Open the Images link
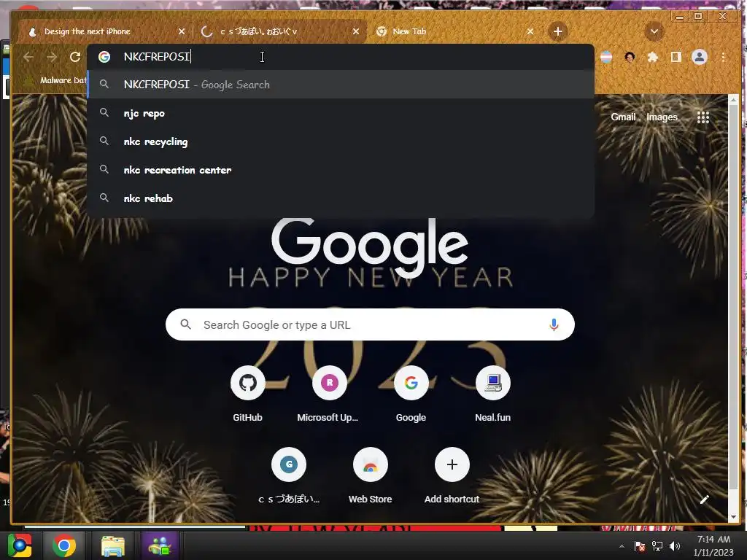 662,117
